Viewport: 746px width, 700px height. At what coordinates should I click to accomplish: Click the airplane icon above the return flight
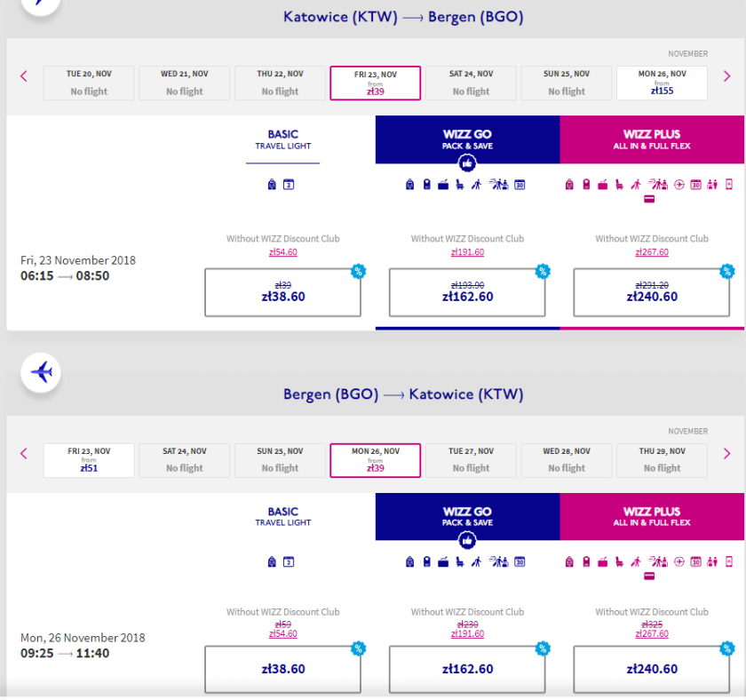tap(41, 371)
